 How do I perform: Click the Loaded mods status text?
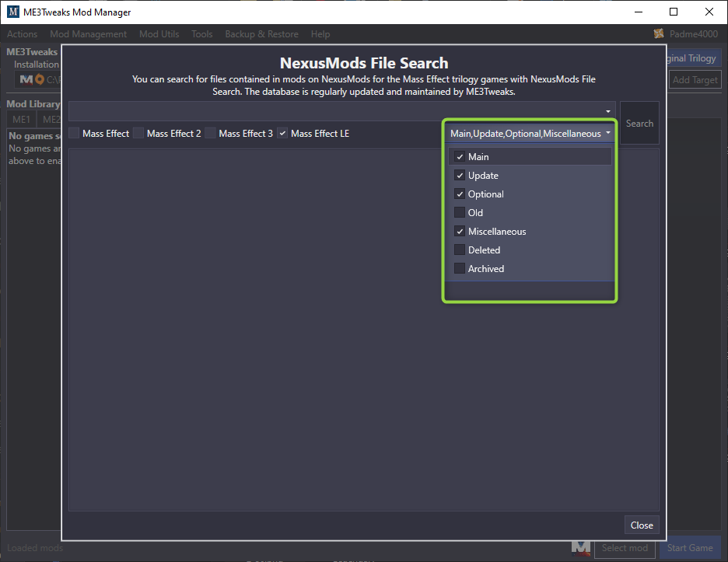point(35,547)
